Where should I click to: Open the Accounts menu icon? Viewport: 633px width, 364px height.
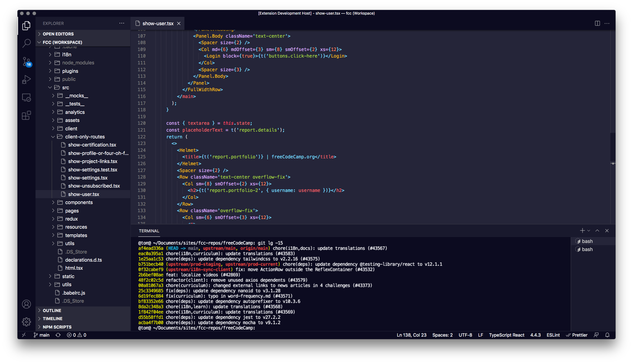click(26, 304)
